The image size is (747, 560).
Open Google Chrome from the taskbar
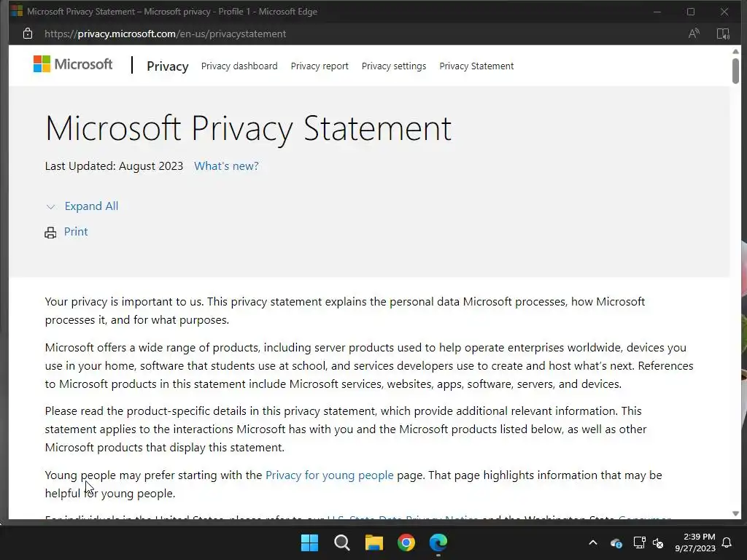(406, 542)
